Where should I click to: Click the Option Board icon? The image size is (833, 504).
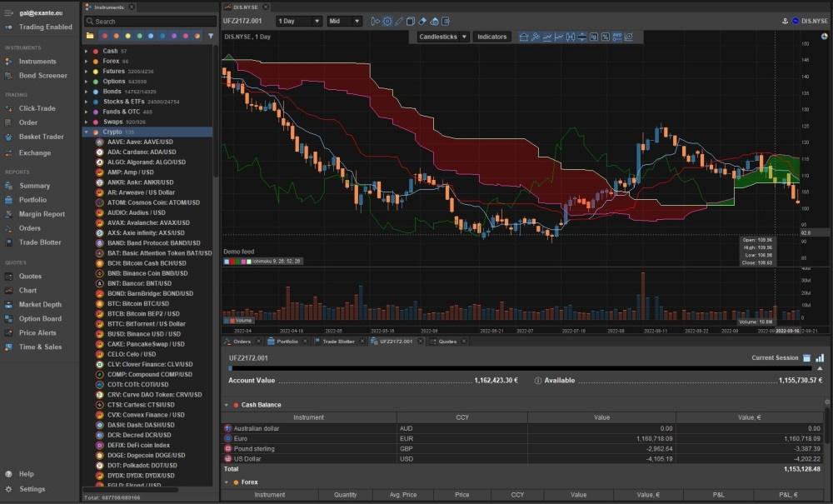[8, 319]
